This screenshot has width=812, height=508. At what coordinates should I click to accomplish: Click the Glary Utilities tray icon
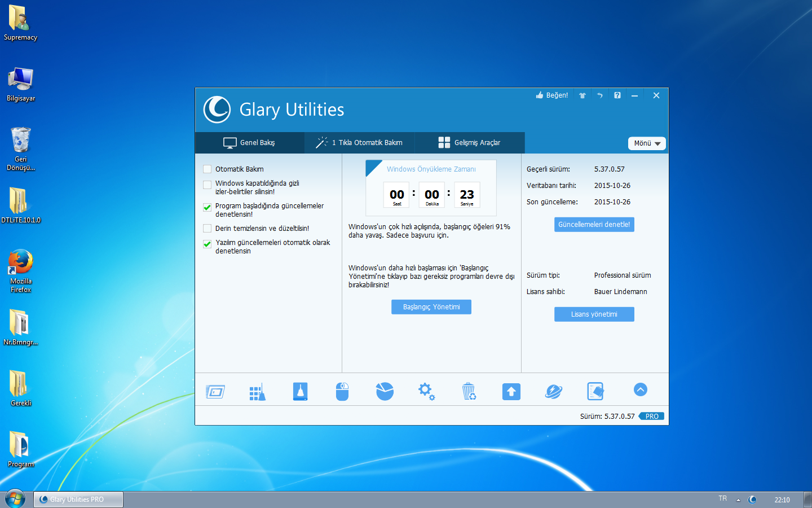tap(752, 500)
